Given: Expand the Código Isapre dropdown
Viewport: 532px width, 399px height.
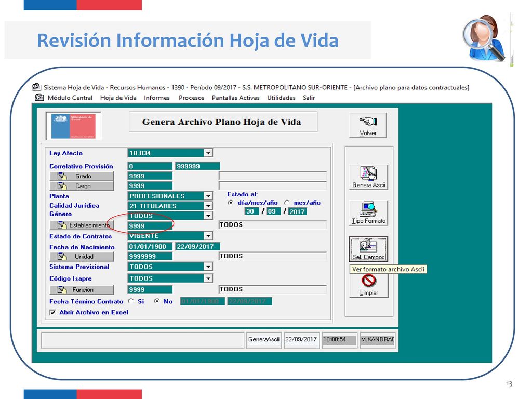Looking at the screenshot, I should (208, 278).
